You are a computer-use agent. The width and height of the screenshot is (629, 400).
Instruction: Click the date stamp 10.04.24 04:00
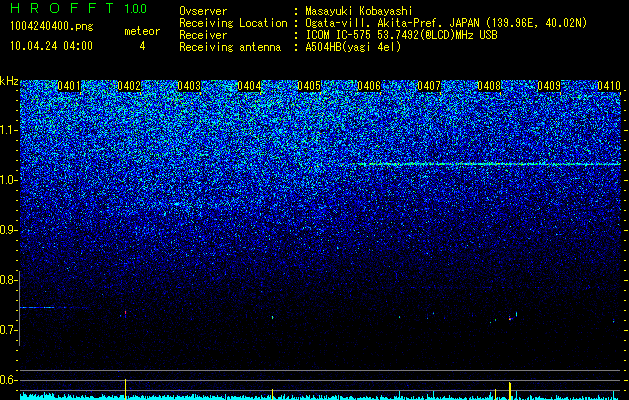(x=51, y=46)
